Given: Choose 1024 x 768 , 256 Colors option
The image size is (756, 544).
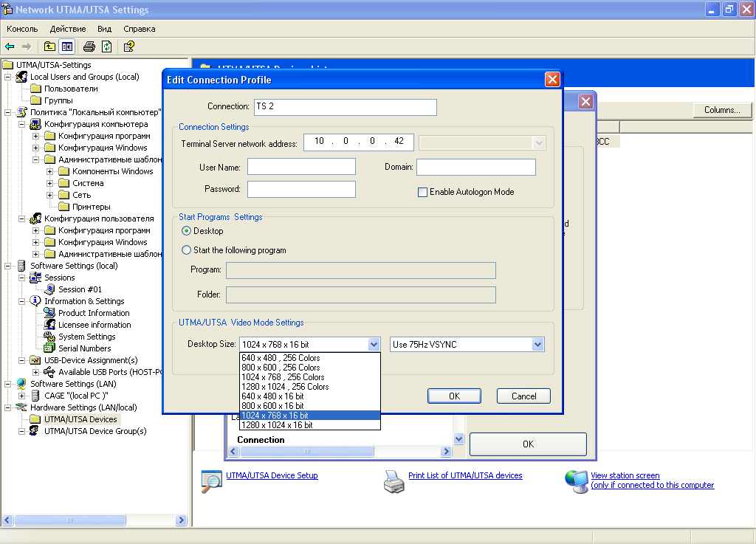Looking at the screenshot, I should click(x=310, y=377).
